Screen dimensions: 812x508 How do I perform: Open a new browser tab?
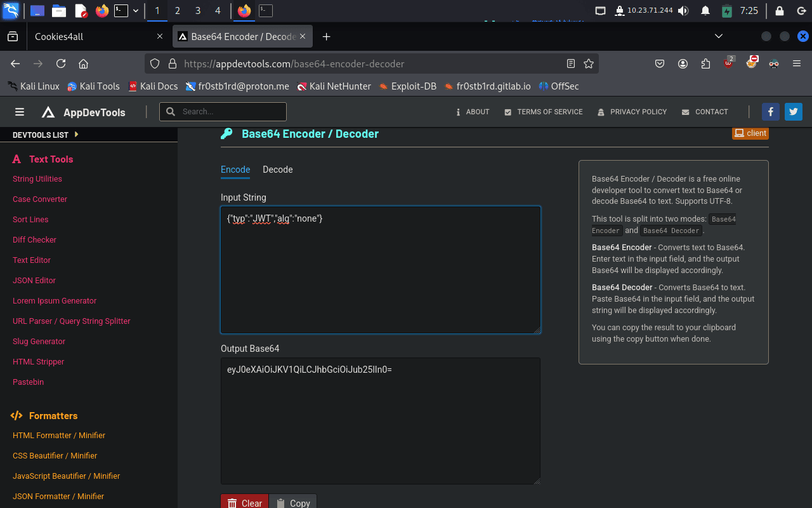click(x=326, y=37)
